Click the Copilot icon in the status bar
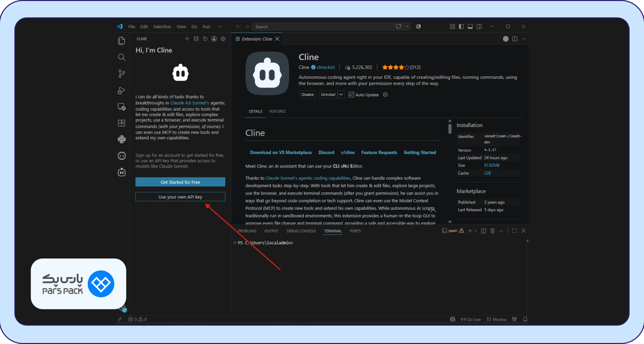This screenshot has height=344, width=644. pos(453,319)
